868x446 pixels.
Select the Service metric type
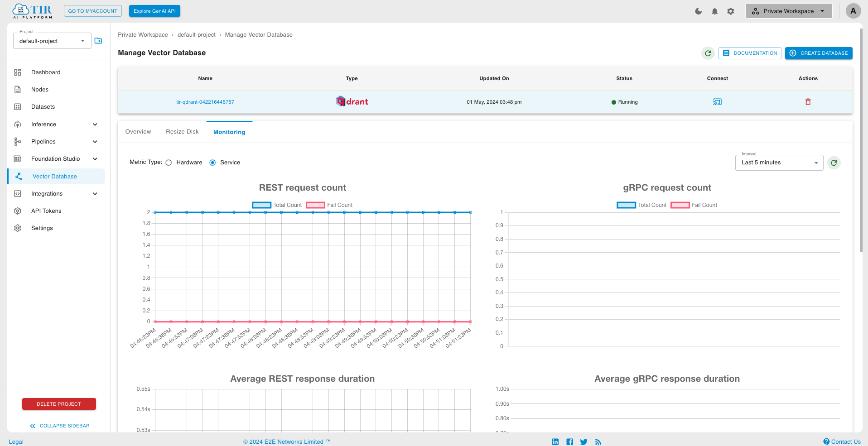click(212, 163)
